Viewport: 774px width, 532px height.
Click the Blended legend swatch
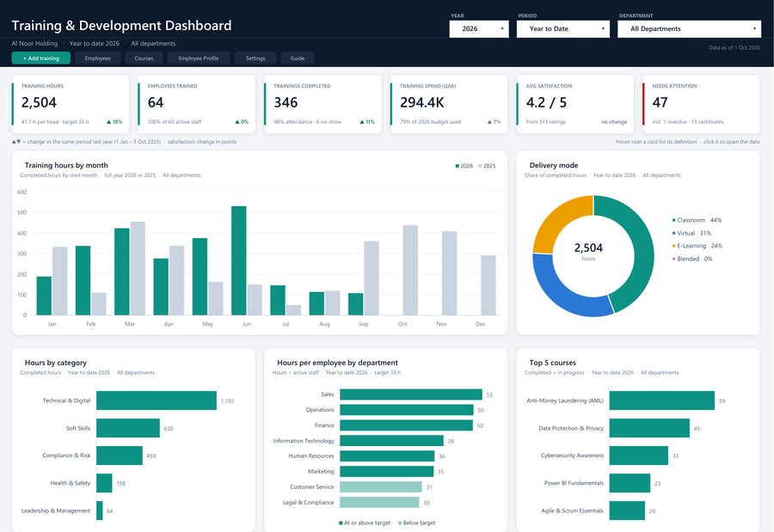tap(673, 259)
